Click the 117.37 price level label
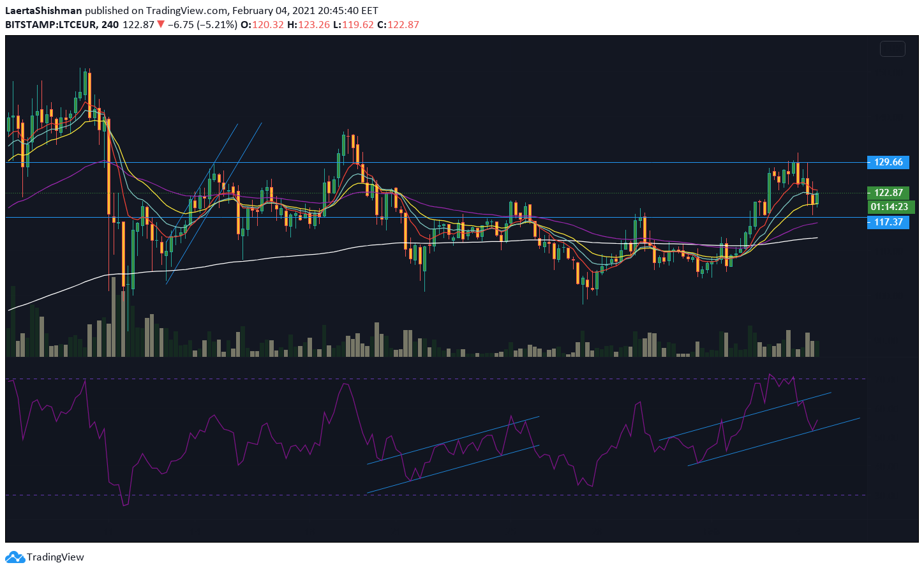924x572 pixels. tap(888, 222)
